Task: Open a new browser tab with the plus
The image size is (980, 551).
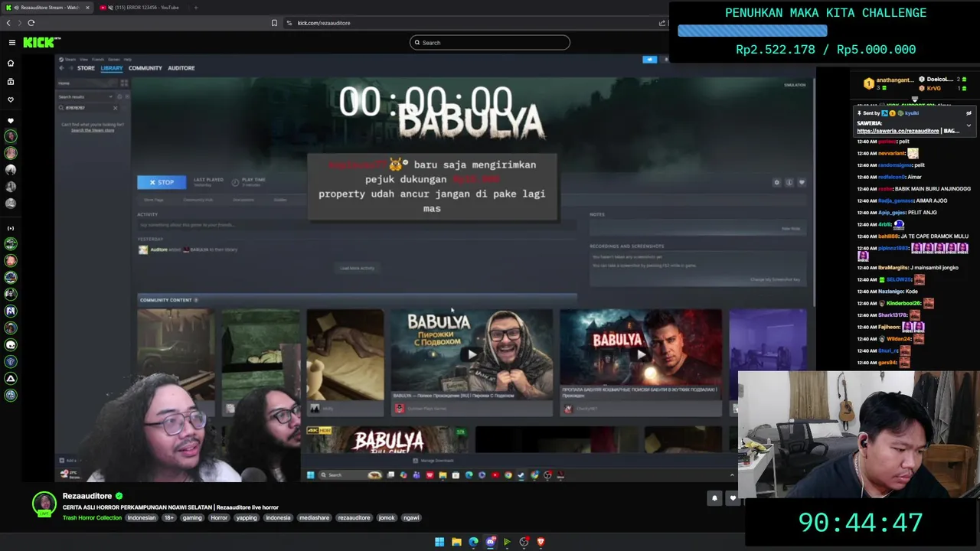Action: [195, 8]
